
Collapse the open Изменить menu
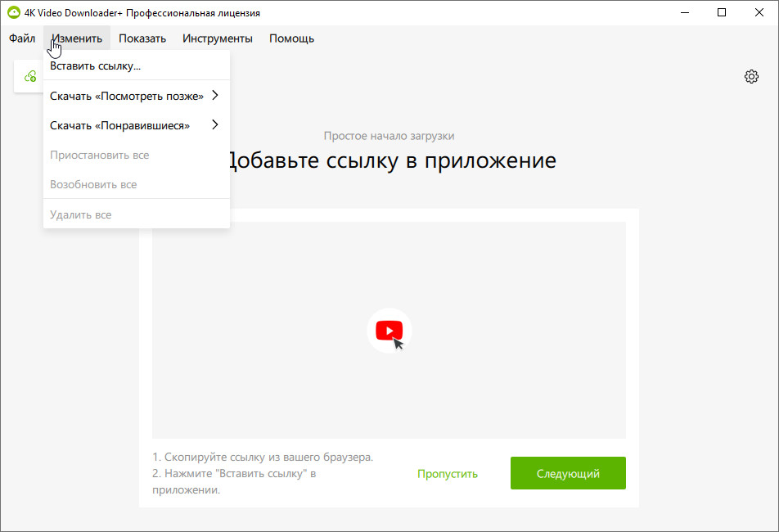pyautogui.click(x=77, y=38)
